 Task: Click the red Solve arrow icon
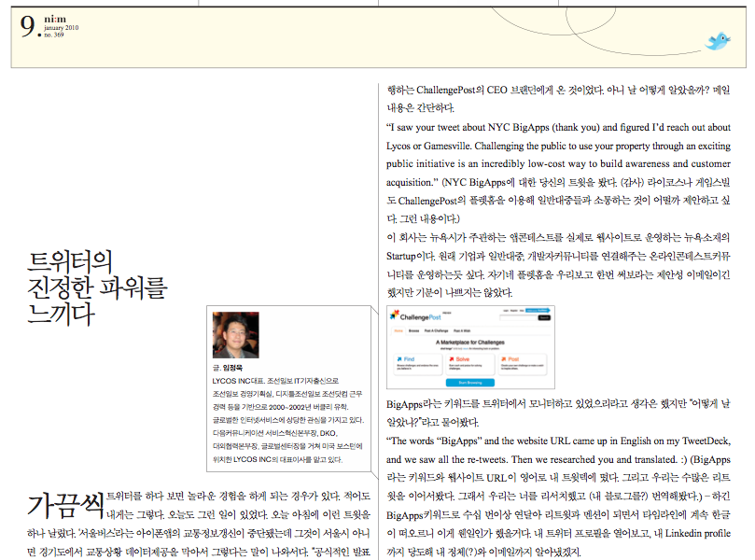coord(452,359)
